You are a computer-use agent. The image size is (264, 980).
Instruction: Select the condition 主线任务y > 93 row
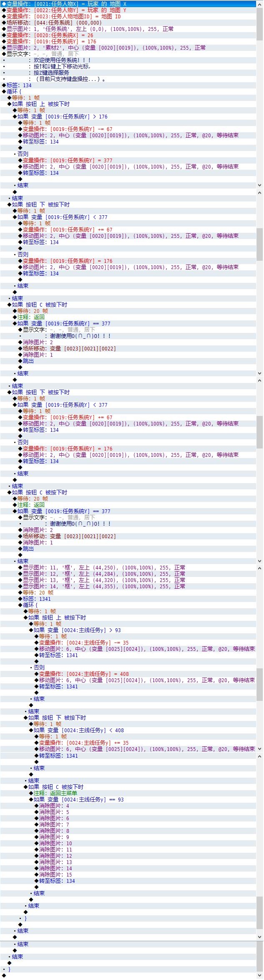click(x=128, y=630)
